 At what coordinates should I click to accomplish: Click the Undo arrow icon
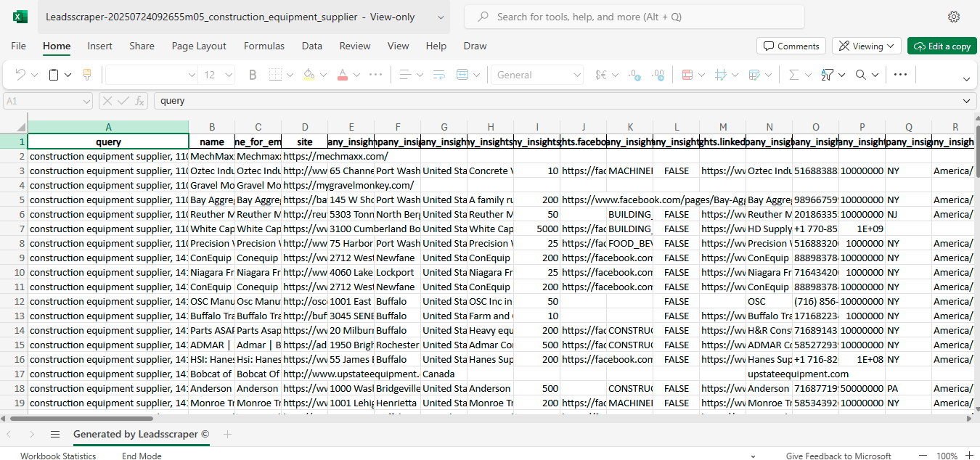pyautogui.click(x=20, y=75)
